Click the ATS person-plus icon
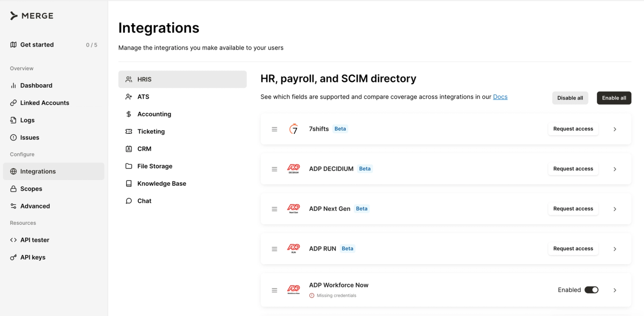 click(x=129, y=97)
